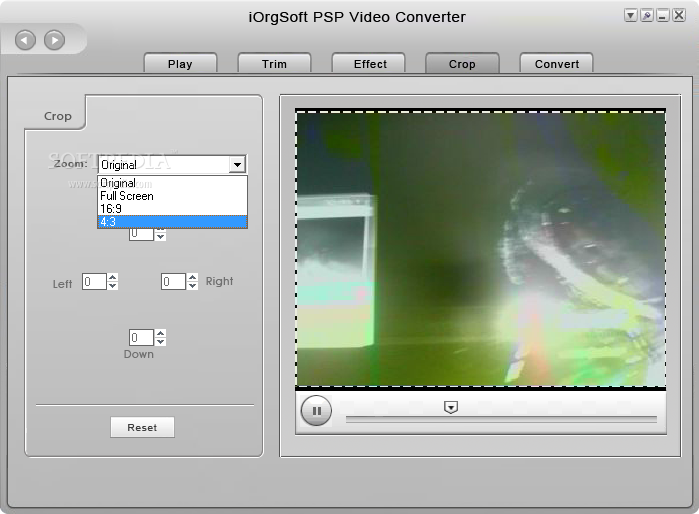Open the title bar dropdown menu icon
Screen dimensions: 699x514
[630, 16]
